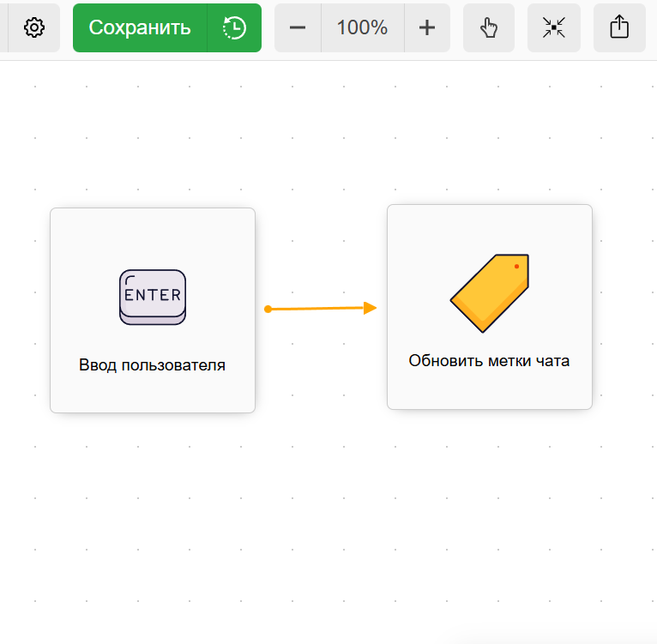Zoom in with the plus button
This screenshot has width=657, height=644.
[x=427, y=28]
